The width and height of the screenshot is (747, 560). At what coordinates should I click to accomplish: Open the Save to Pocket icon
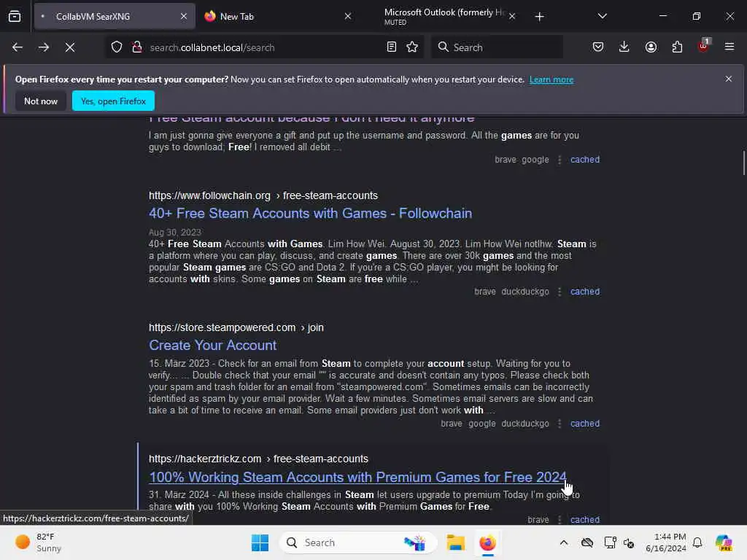598,47
